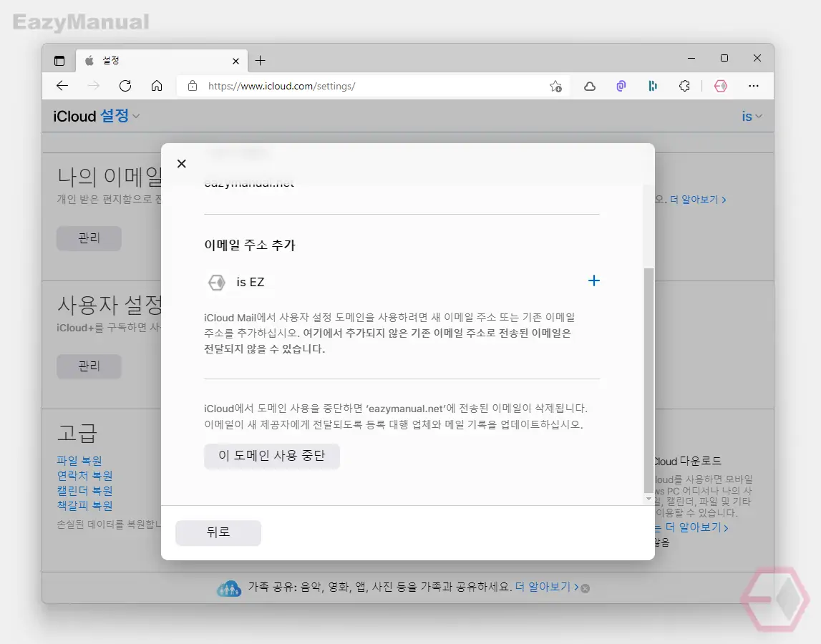Open a new browser tab
The height and width of the screenshot is (644, 821).
coord(261,61)
